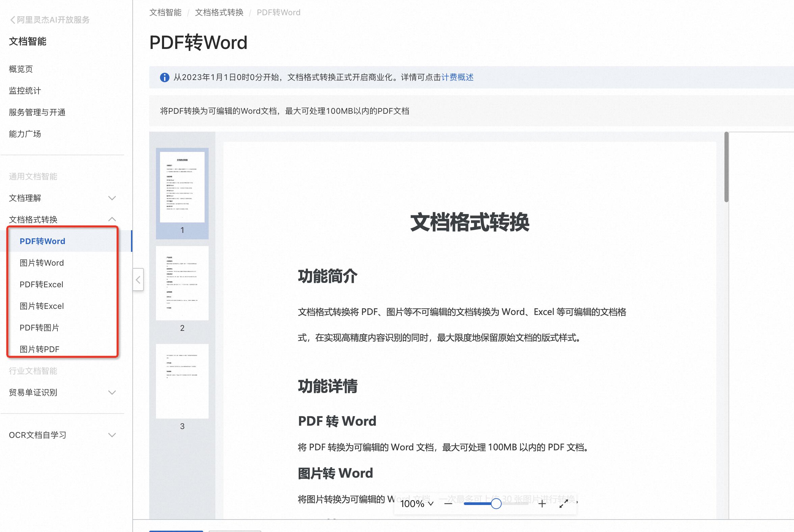Open 服务管理与开通 page
This screenshot has width=794, height=532.
pos(37,112)
